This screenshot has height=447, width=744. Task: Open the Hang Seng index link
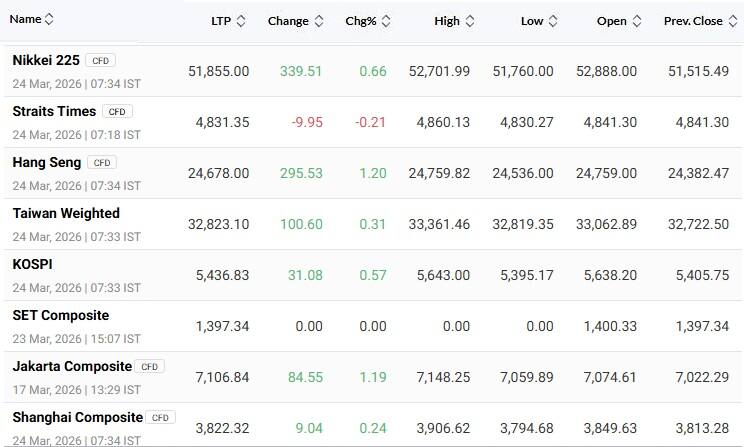click(46, 162)
